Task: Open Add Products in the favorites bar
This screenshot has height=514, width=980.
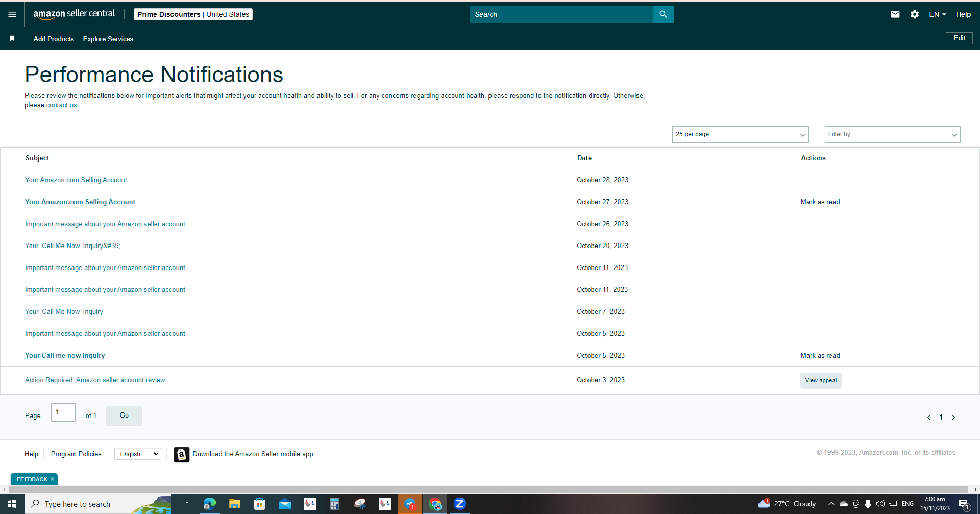Action: 54,39
